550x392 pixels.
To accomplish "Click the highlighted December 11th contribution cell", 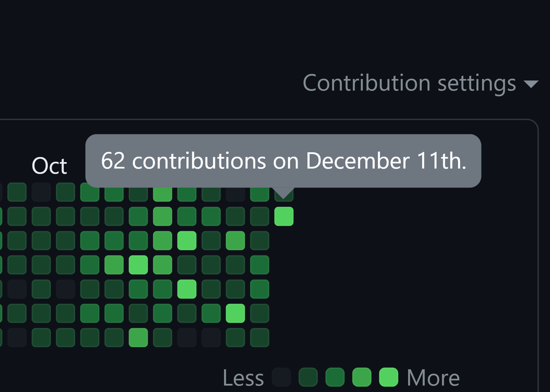I will pyautogui.click(x=284, y=216).
